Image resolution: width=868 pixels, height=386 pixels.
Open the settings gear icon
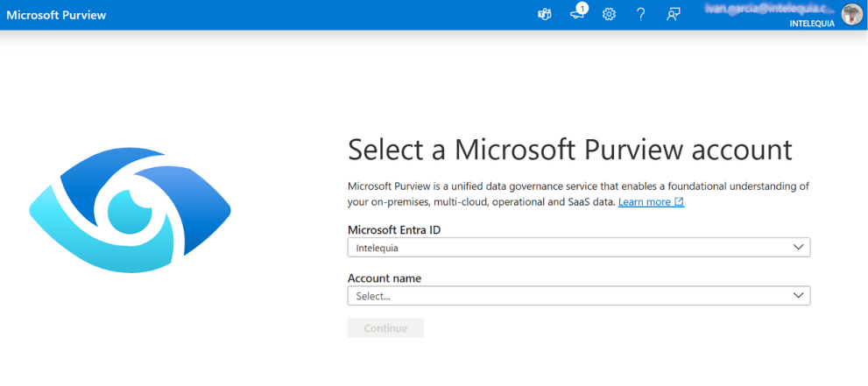tap(609, 15)
